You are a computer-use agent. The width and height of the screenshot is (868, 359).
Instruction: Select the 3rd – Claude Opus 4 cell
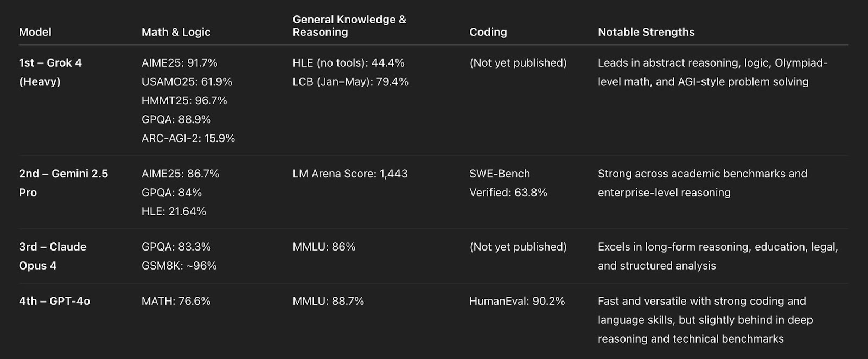(53, 256)
